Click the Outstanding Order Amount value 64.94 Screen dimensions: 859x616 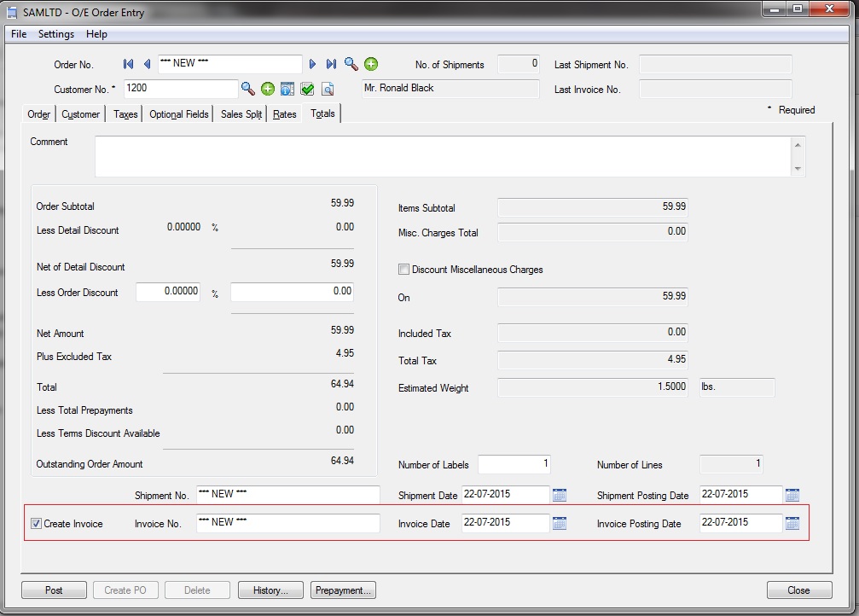[x=342, y=461]
